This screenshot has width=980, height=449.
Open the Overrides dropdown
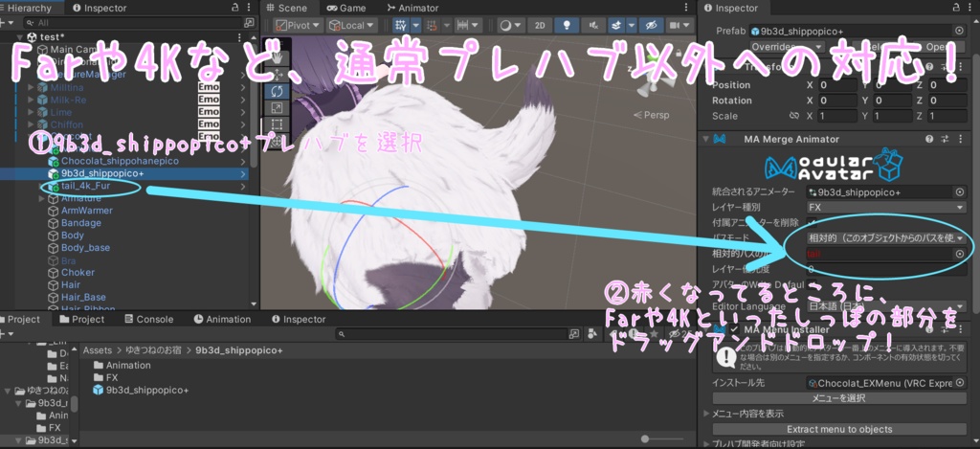(787, 48)
